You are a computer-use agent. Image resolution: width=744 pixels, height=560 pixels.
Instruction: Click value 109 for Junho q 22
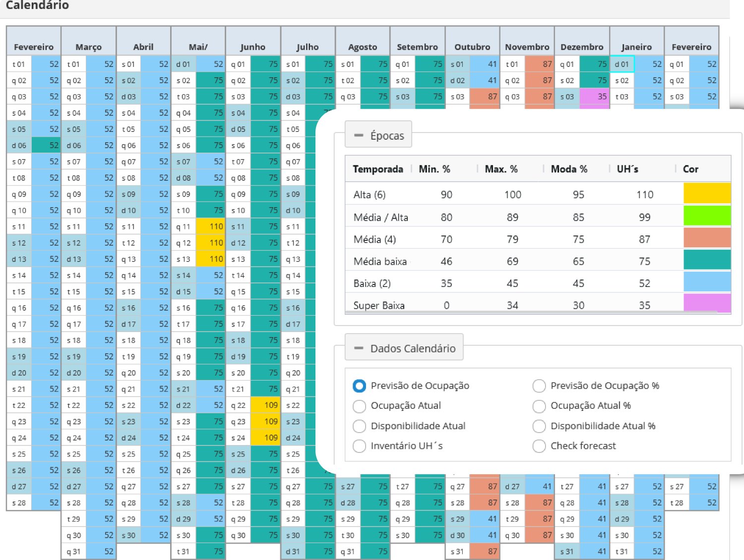(265, 405)
